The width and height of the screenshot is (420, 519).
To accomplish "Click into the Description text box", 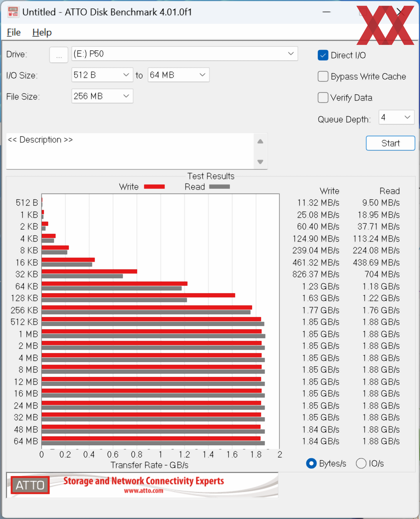I will 130,151.
